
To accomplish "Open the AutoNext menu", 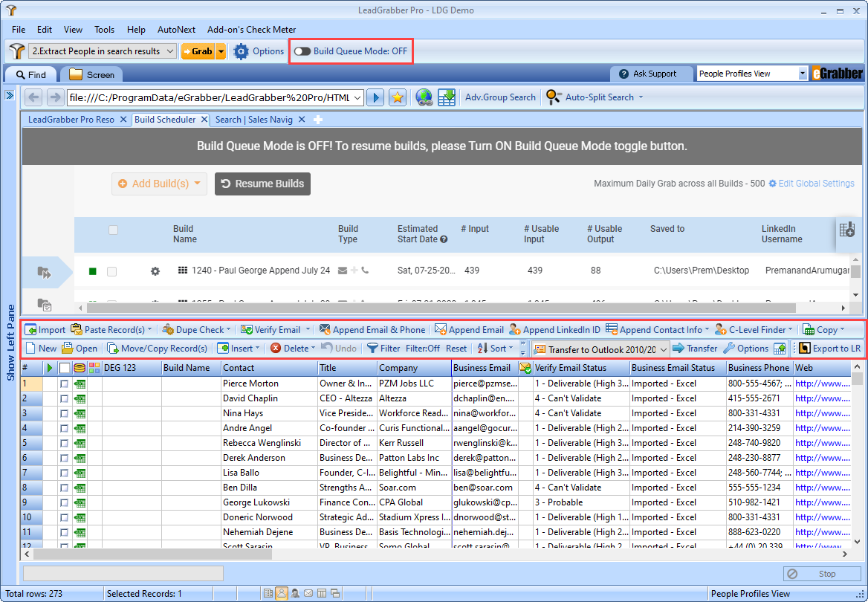I will click(x=176, y=29).
